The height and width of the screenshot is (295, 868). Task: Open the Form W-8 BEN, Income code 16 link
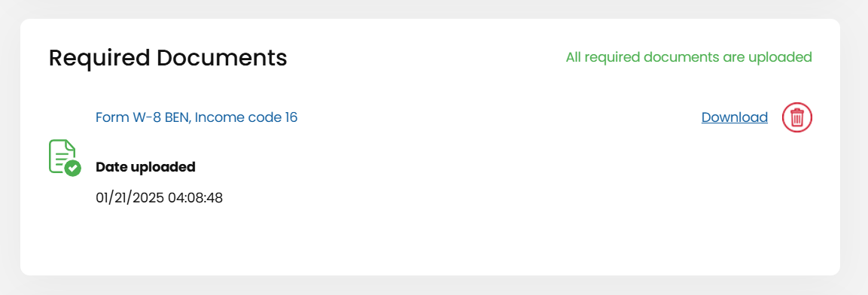[x=196, y=117]
